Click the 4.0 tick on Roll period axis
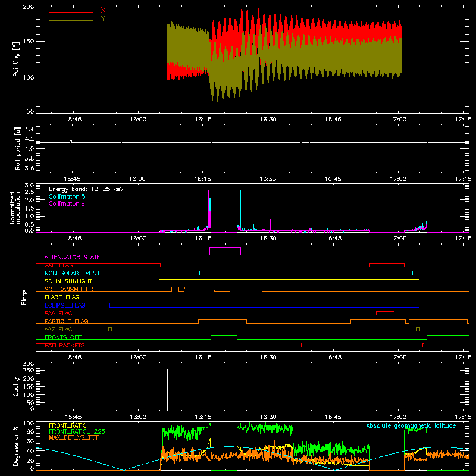 click(29, 148)
